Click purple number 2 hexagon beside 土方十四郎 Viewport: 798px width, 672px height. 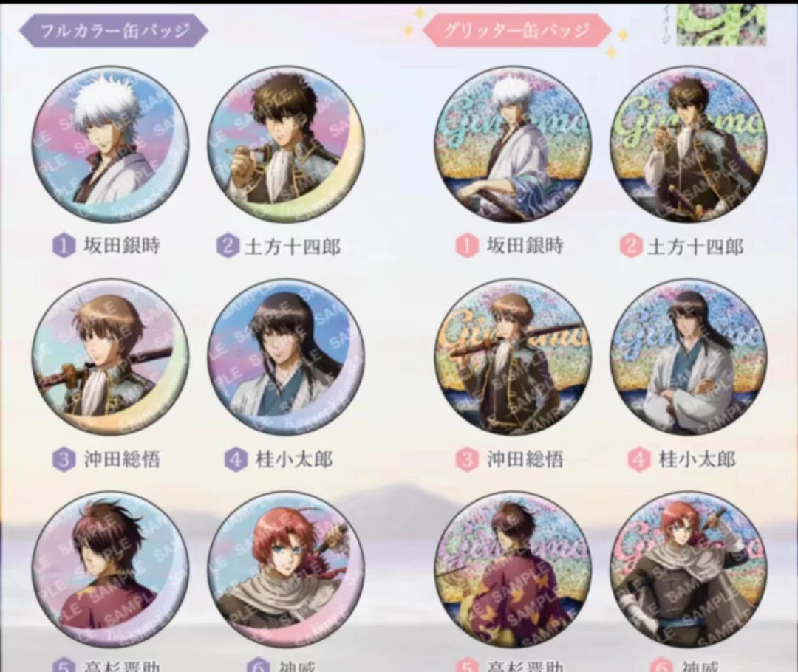pos(228,246)
